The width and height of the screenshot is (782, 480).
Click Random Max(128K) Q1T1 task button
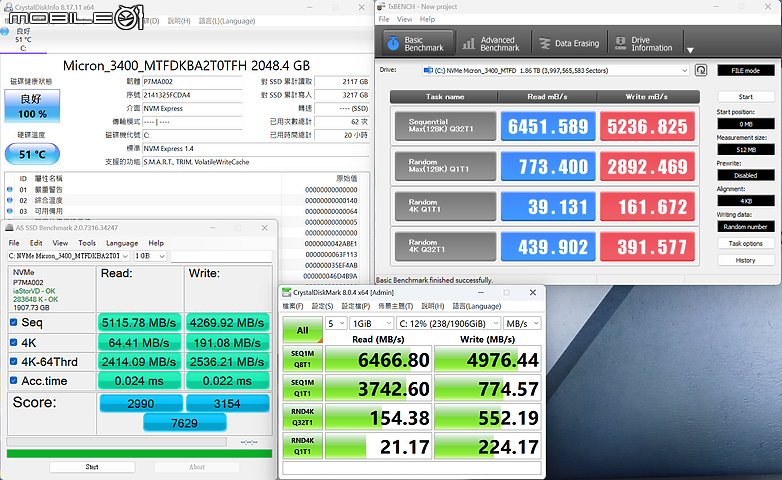(445, 166)
